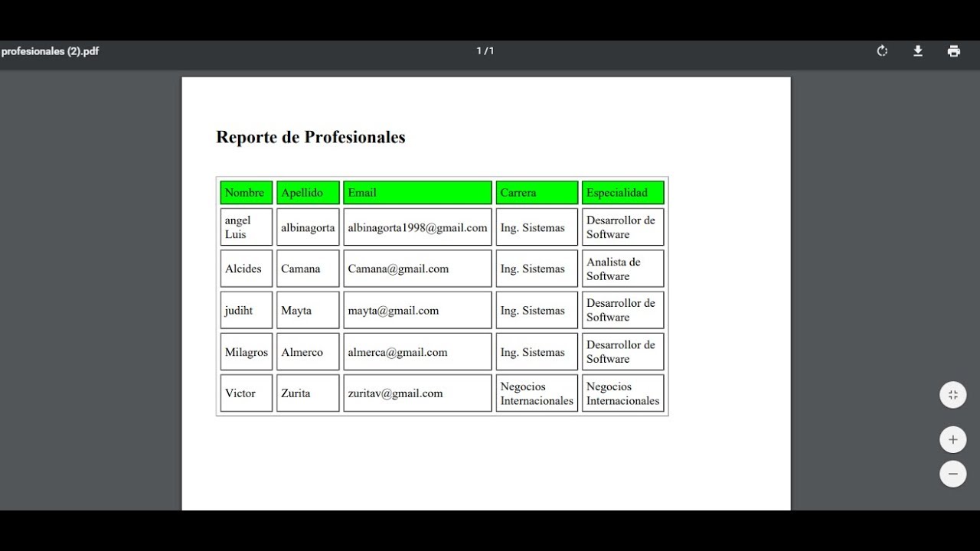Click the mayta@gmail.com email cell
The height and width of the screenshot is (551, 980).
pyautogui.click(x=417, y=310)
